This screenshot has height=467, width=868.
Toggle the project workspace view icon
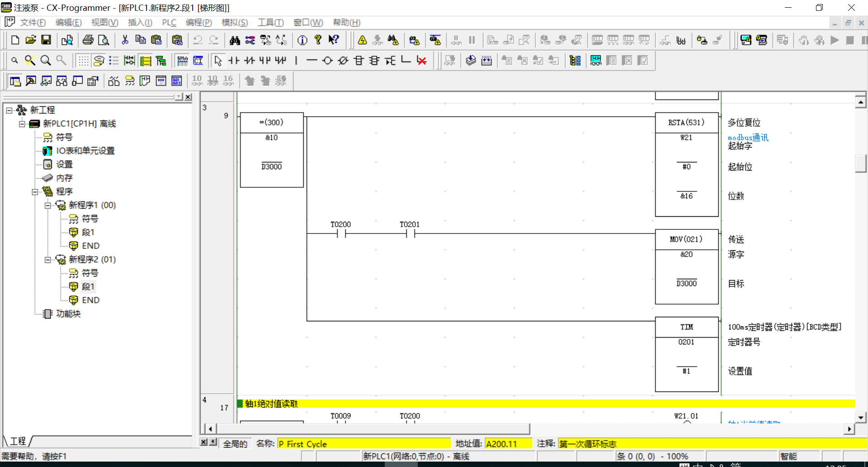point(15,81)
